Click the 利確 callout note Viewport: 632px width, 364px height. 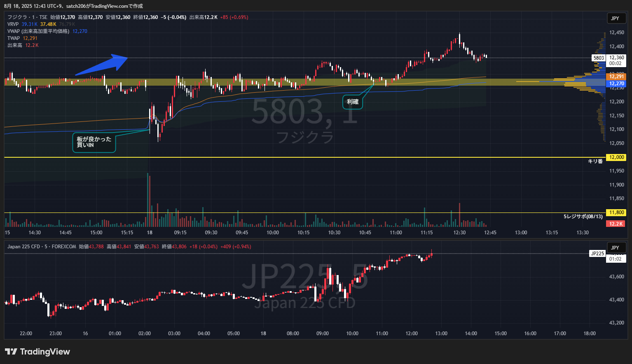click(353, 102)
